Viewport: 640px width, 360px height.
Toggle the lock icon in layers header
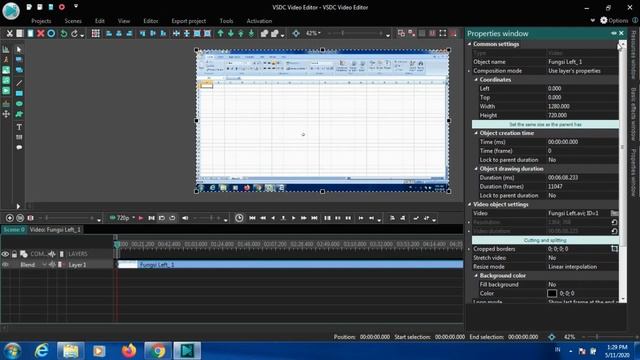tap(14, 254)
